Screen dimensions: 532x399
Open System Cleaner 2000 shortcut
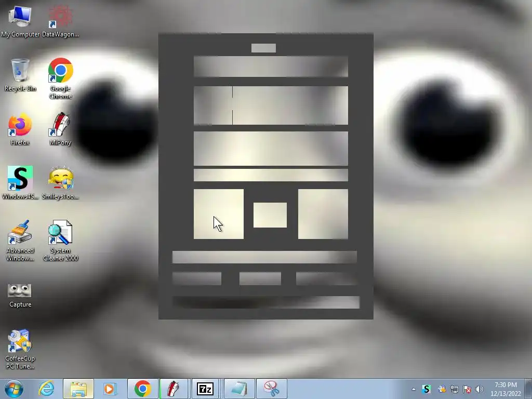click(x=60, y=241)
